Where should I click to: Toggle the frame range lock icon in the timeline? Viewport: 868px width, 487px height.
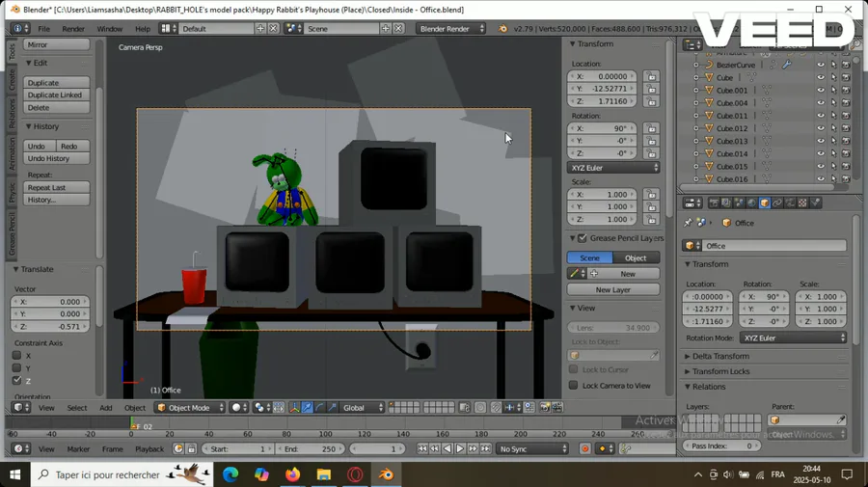(192, 448)
